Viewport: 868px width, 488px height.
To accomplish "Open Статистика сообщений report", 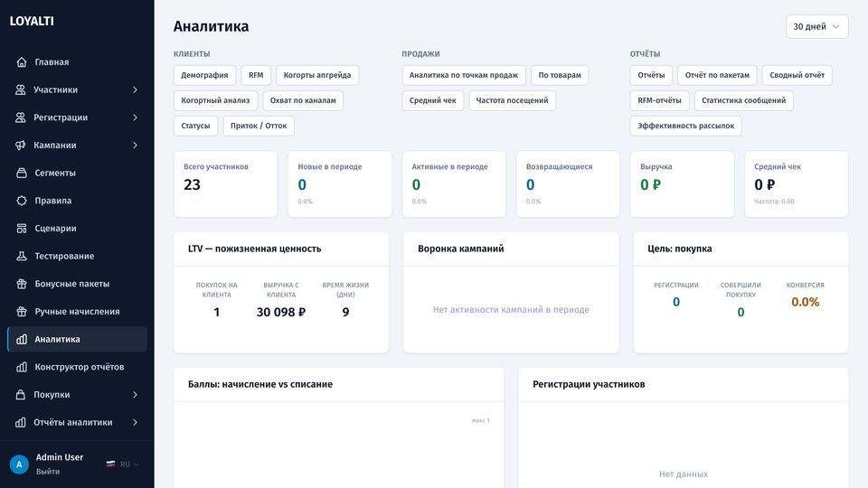I will coord(743,100).
